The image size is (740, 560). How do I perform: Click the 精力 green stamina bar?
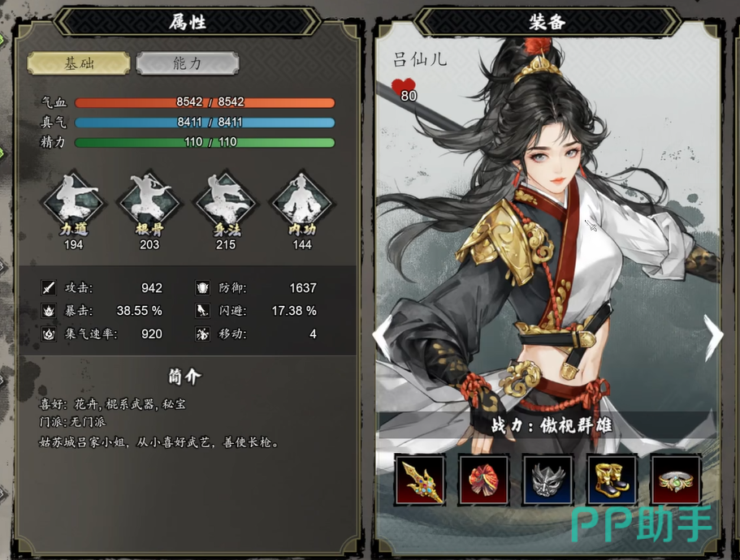[205, 142]
